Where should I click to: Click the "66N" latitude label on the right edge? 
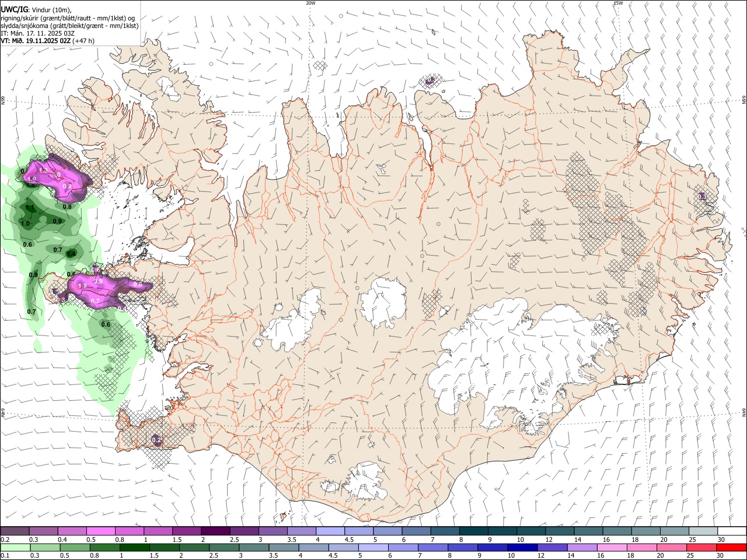click(x=744, y=101)
